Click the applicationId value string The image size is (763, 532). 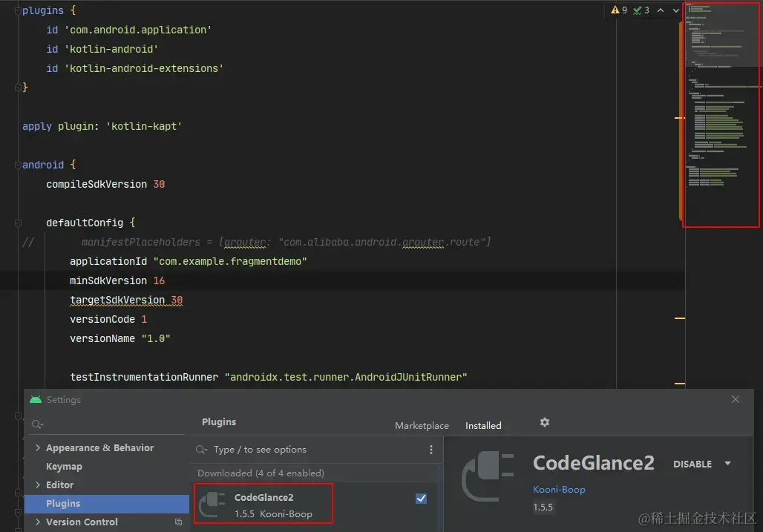tap(230, 262)
